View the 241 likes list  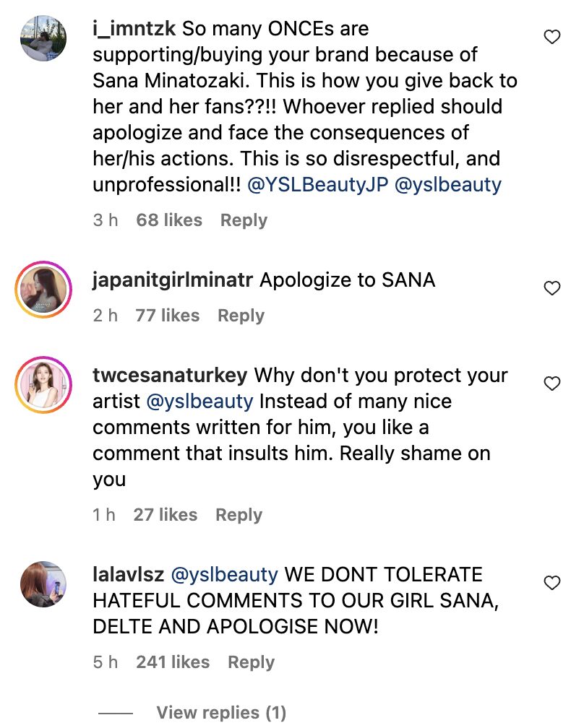coord(173,662)
